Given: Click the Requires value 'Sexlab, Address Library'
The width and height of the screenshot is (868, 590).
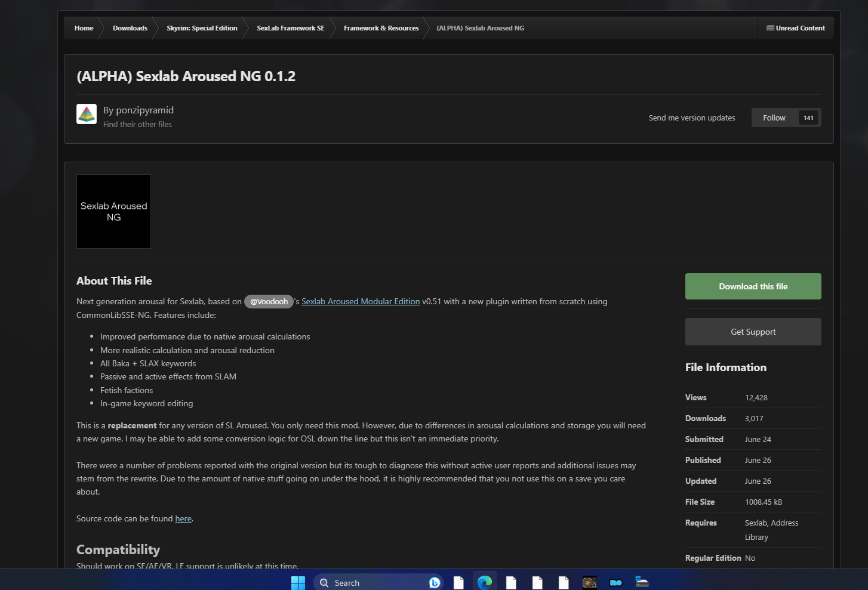Looking at the screenshot, I should point(772,530).
